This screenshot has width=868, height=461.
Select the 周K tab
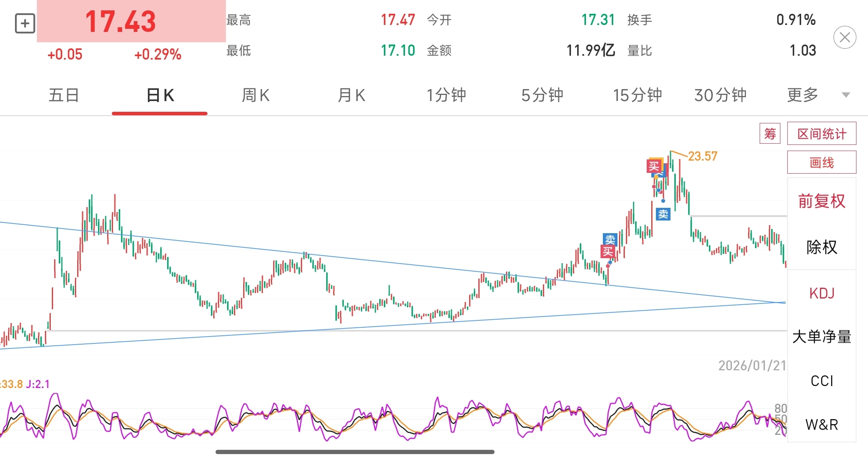(256, 95)
